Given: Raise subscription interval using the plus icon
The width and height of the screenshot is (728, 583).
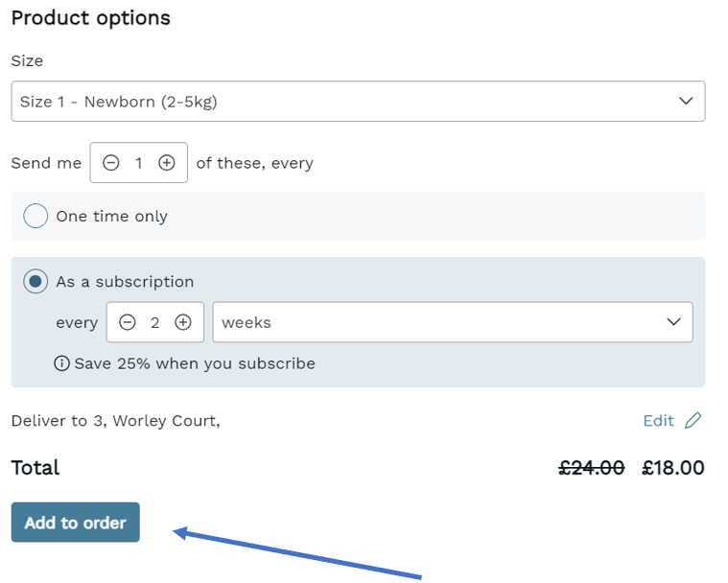Looking at the screenshot, I should 183,322.
